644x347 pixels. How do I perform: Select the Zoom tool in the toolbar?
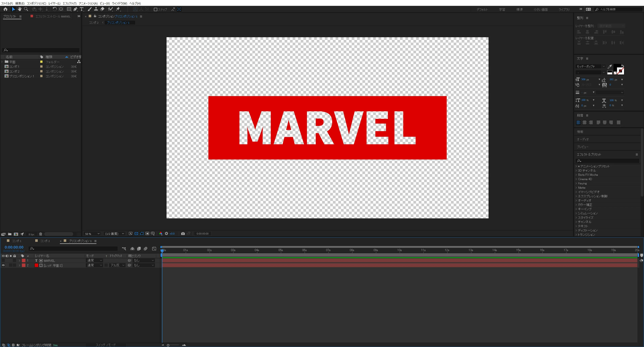(26, 9)
